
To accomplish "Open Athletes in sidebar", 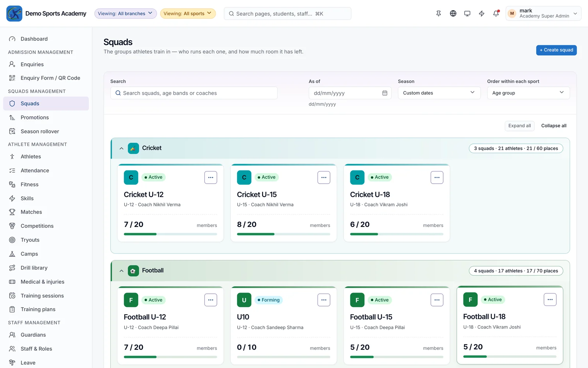I will [46, 157].
